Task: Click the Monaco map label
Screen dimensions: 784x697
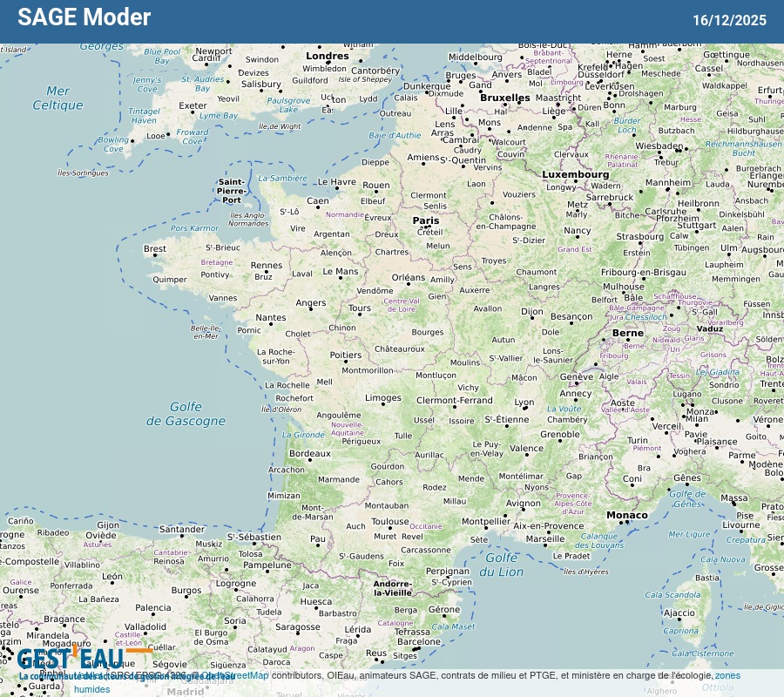Action: pyautogui.click(x=627, y=515)
